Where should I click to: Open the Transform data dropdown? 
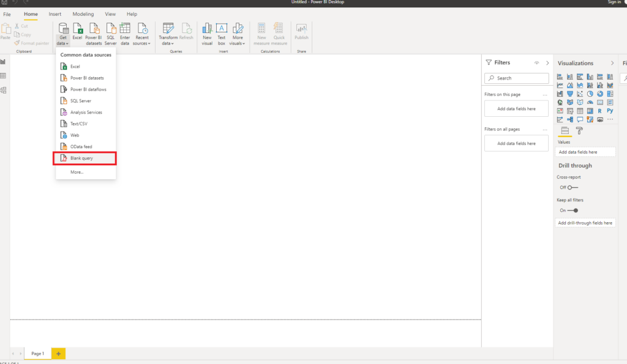tap(168, 34)
